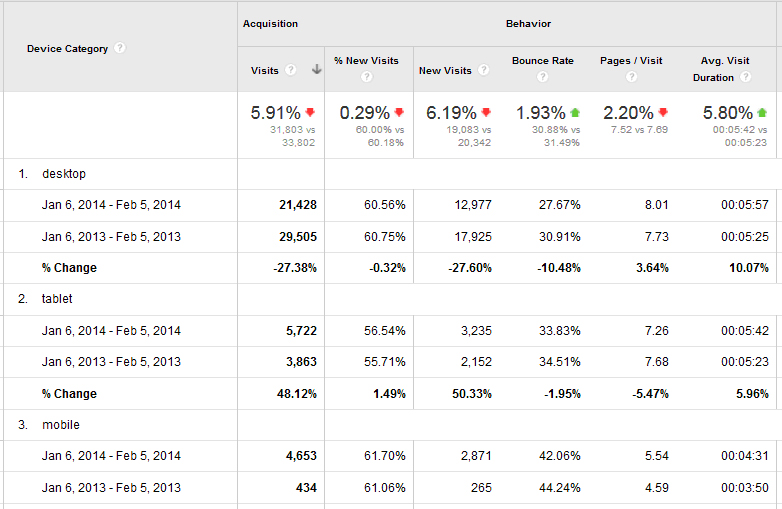Viewport: 782px width, 509px height.
Task: Select desktop 2013 visits value 29,505
Action: (x=298, y=237)
